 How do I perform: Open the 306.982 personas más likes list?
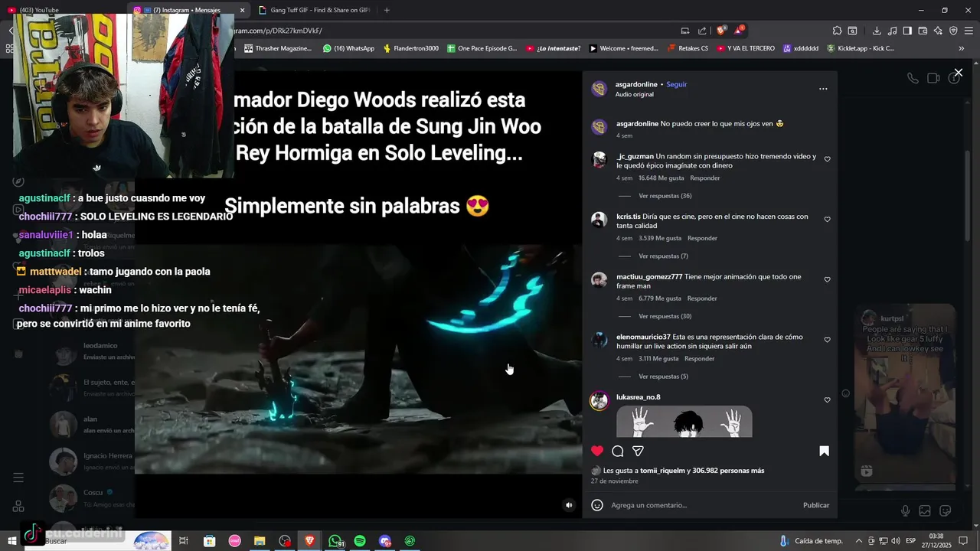[x=728, y=471]
